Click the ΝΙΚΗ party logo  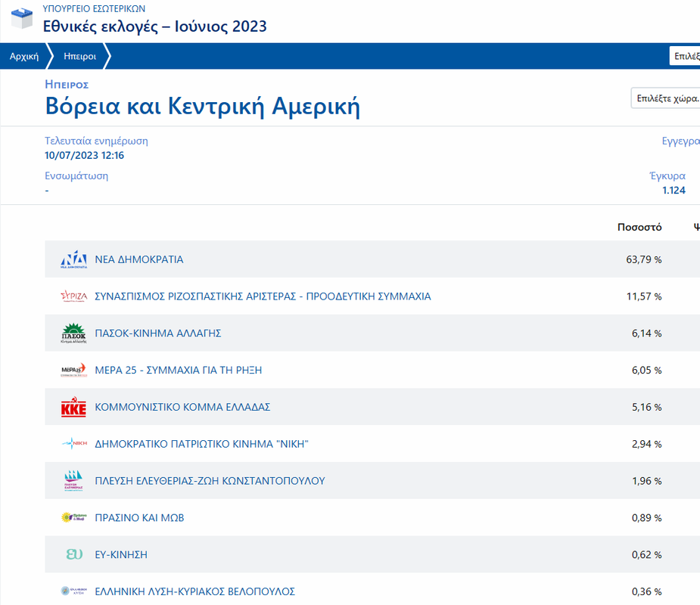(73, 443)
